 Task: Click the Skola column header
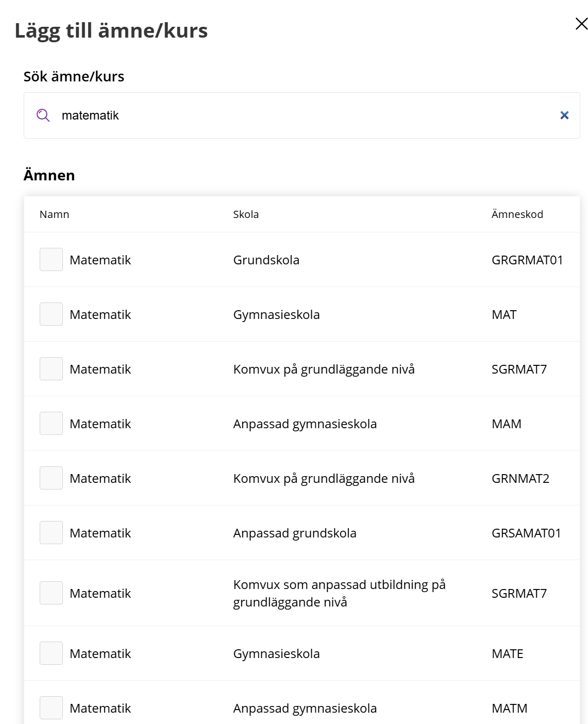pos(246,214)
